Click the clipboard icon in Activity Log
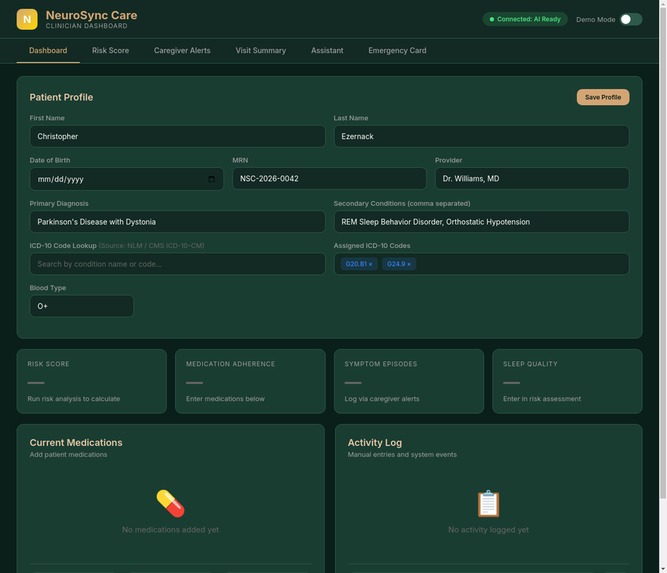Viewport: 667px width, 573px height. pos(488,504)
